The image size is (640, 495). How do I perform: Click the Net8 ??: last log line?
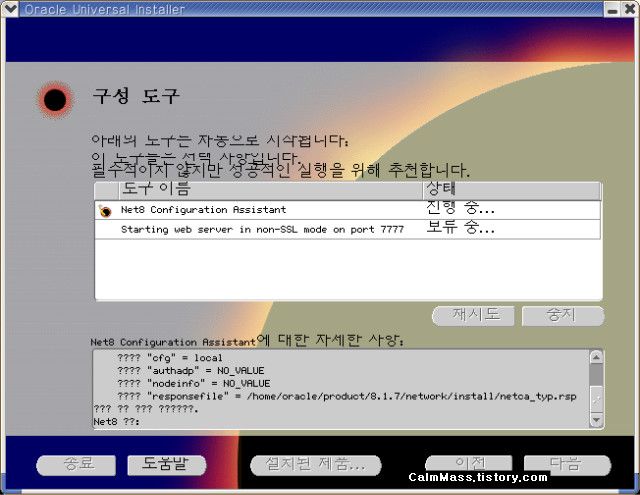pos(116,422)
